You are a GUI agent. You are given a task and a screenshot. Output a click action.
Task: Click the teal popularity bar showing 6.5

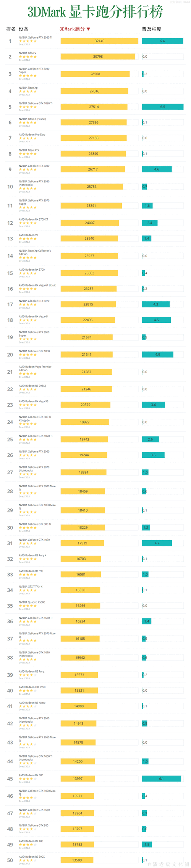pos(163,107)
